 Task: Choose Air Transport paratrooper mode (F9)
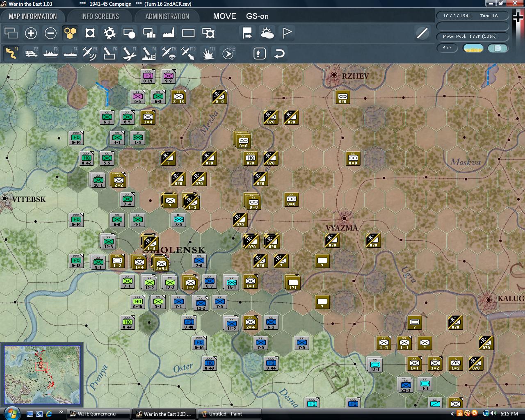(168, 53)
